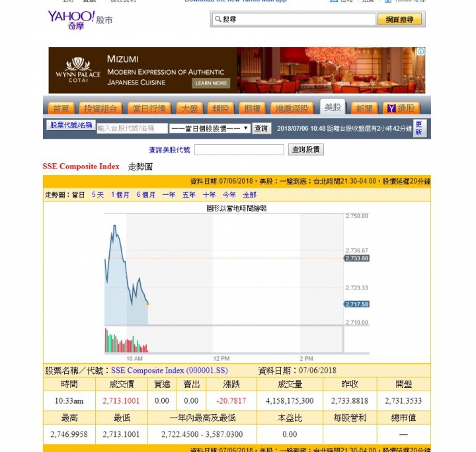This screenshot has height=452, width=476.
Task: Click the 更新 refresh button
Action: pos(420,128)
